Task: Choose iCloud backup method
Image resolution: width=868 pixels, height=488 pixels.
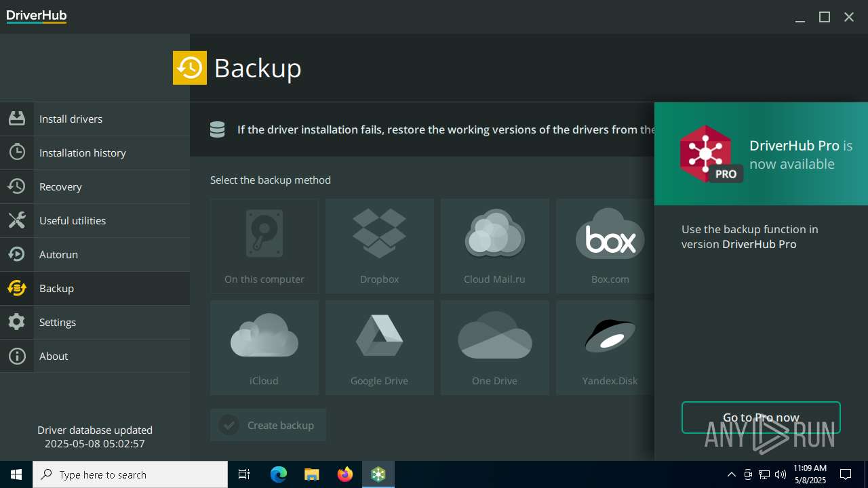Action: [264, 348]
